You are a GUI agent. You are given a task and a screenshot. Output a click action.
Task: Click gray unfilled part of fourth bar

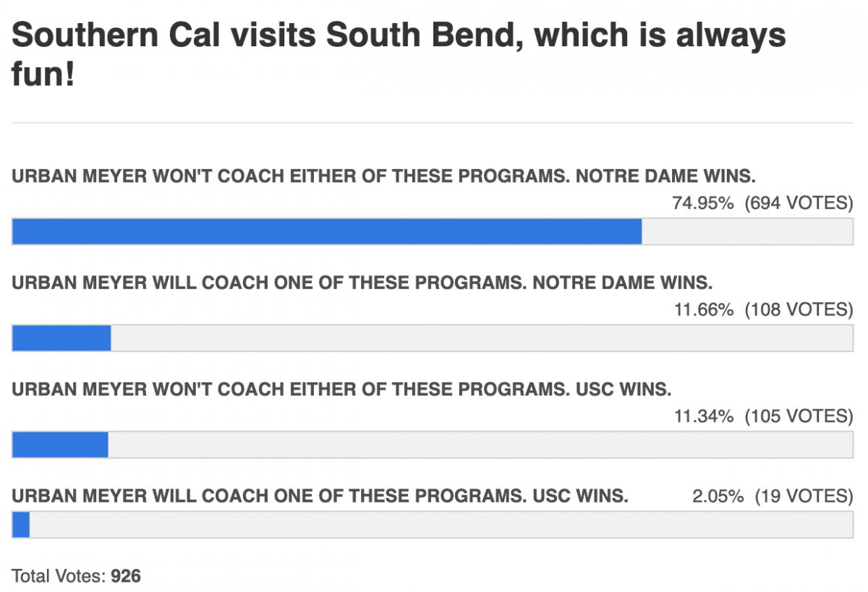(x=441, y=525)
